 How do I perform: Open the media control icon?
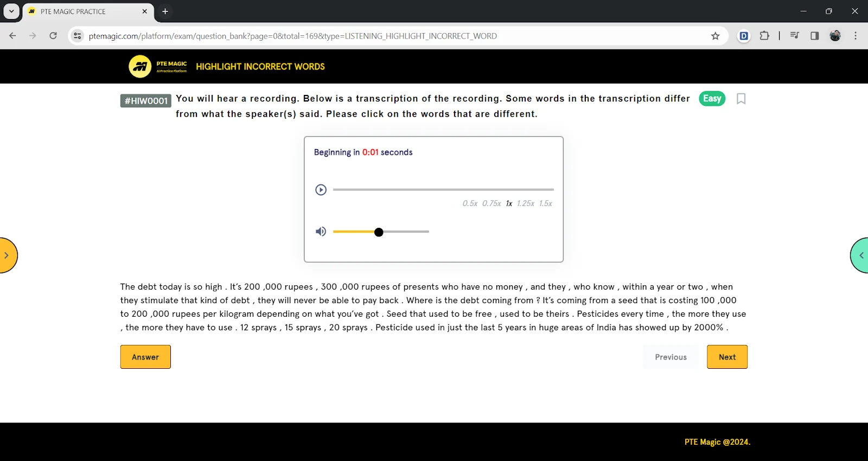pyautogui.click(x=795, y=36)
